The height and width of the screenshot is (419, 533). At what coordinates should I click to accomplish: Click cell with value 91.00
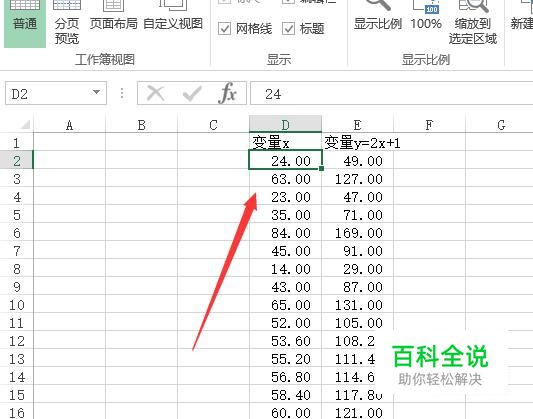[x=357, y=250]
